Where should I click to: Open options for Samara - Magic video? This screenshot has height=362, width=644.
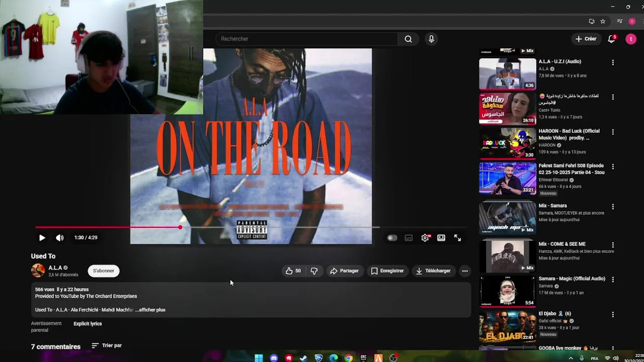point(613,280)
